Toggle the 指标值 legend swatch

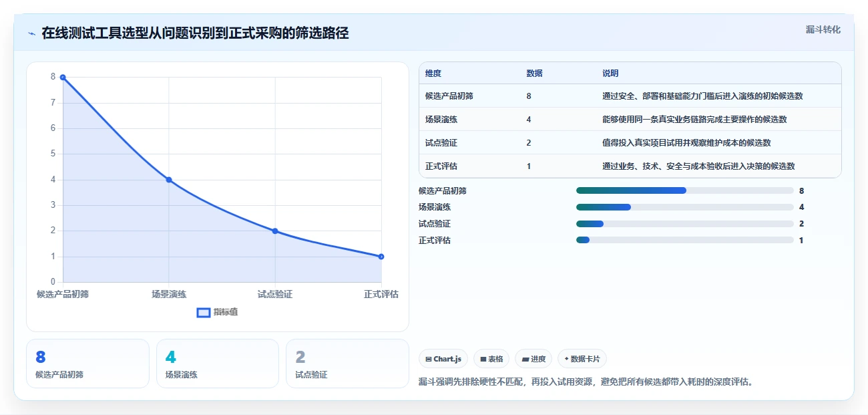[204, 312]
